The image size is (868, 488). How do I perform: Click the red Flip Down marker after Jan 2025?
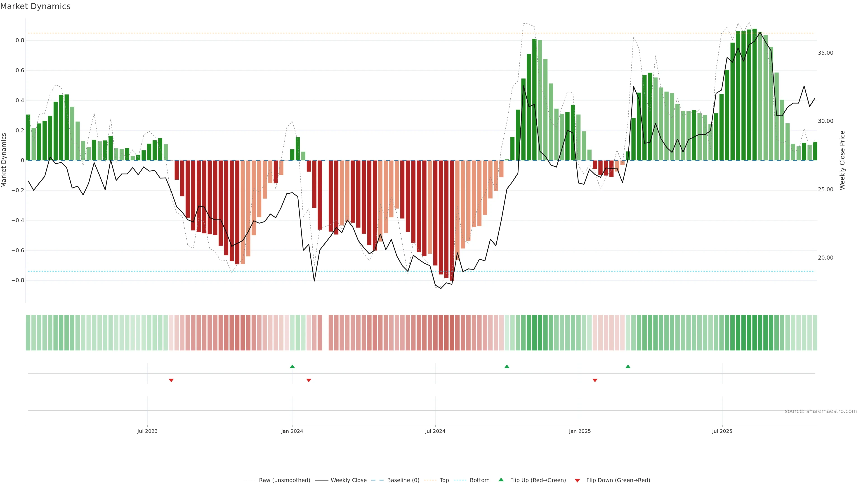595,380
